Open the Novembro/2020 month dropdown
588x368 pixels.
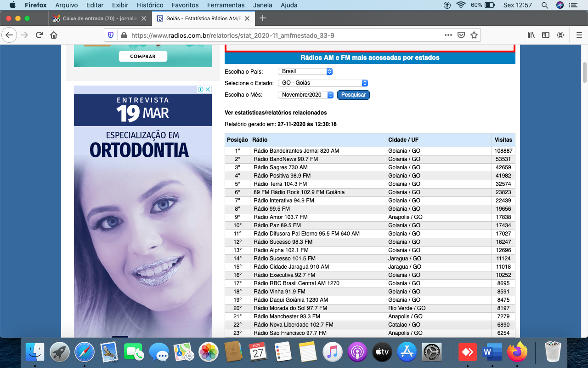(x=305, y=95)
